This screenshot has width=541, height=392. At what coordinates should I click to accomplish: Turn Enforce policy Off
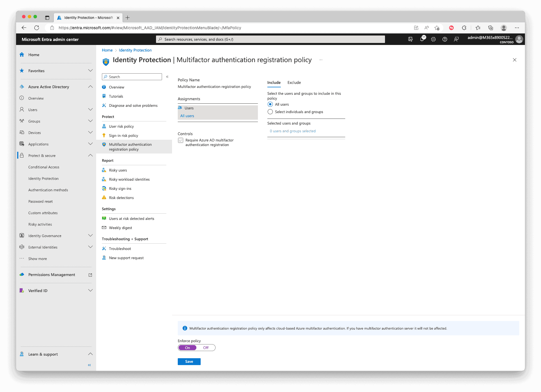[206, 348]
